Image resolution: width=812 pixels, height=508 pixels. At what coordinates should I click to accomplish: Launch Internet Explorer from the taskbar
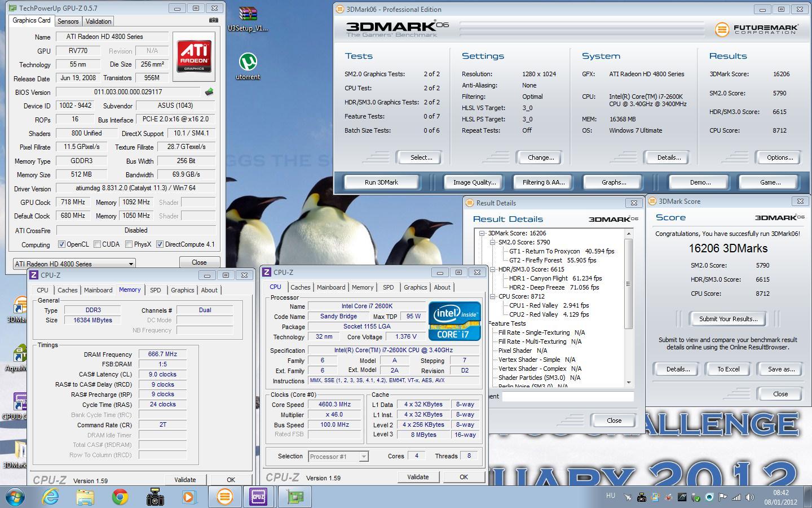51,497
